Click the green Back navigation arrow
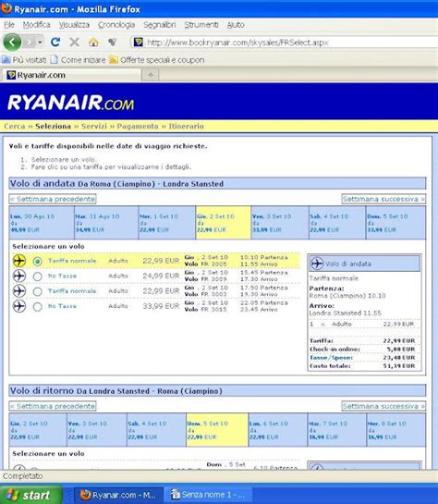438x504 pixels. point(12,43)
